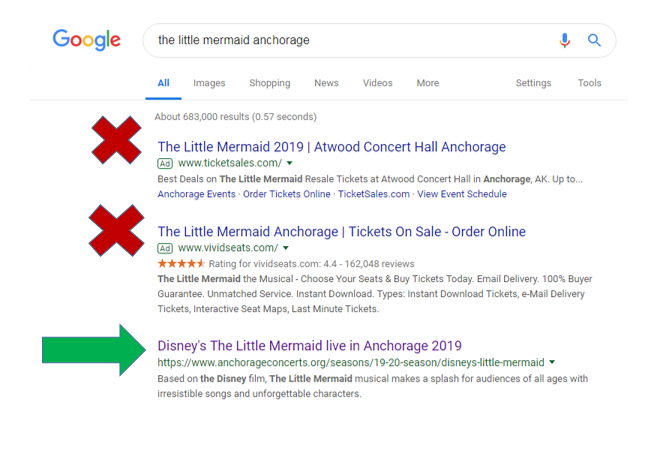The image size is (657, 451).
Task: Click the Ad badge for ticketsales.com
Action: [x=165, y=163]
